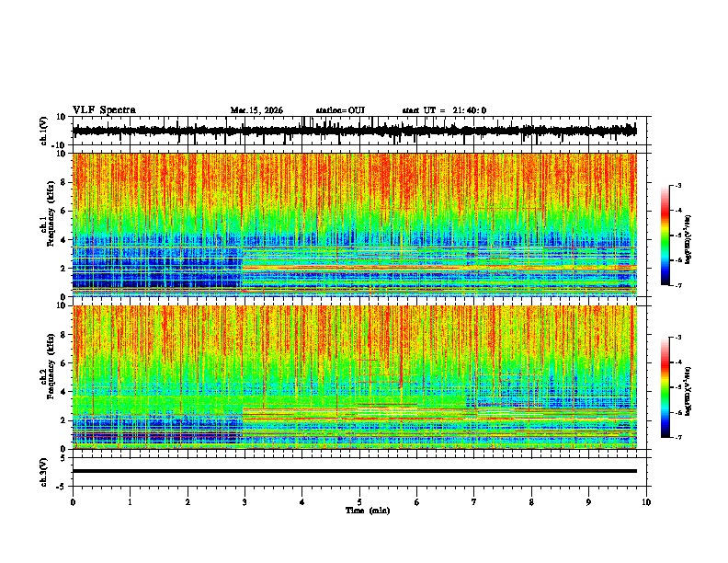Click the "8" kHz tick on ch.2 spectrogram axis
This screenshot has width=728, height=563.
(64, 335)
